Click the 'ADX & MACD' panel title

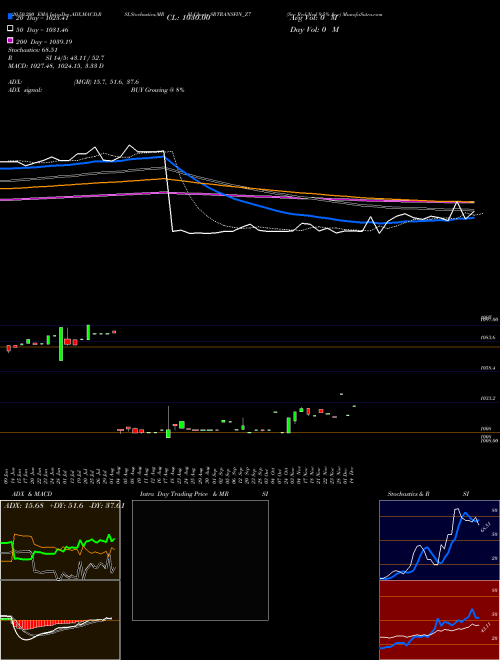click(x=32, y=494)
